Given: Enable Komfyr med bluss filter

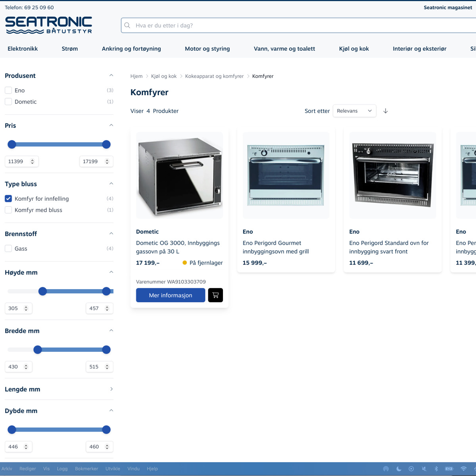Looking at the screenshot, I should (x=8, y=210).
